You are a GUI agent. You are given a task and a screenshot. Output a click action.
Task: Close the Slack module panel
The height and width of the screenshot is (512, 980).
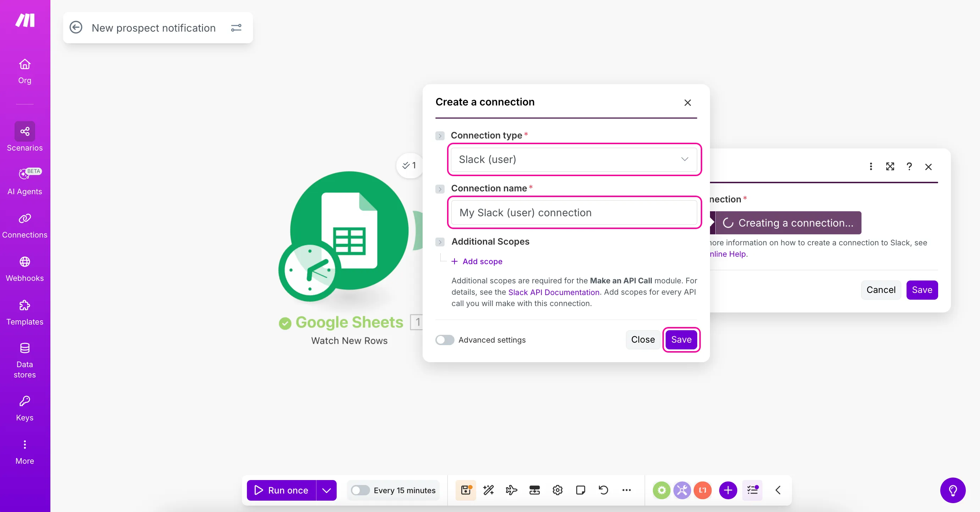928,167
